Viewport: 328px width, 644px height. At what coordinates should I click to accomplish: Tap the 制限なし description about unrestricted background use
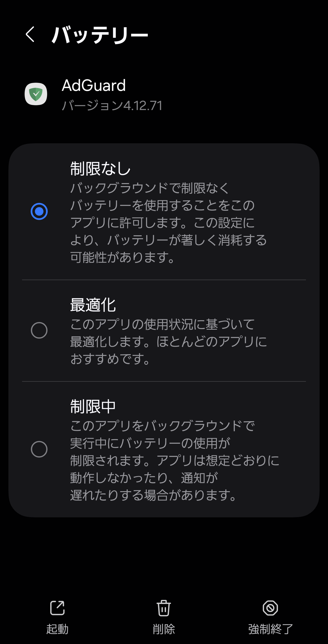[168, 223]
